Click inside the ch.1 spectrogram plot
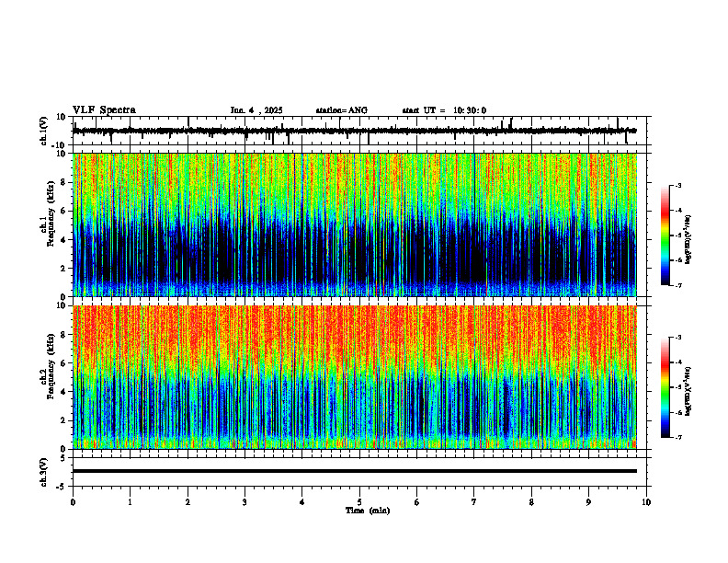The image size is (728, 563). (x=354, y=224)
